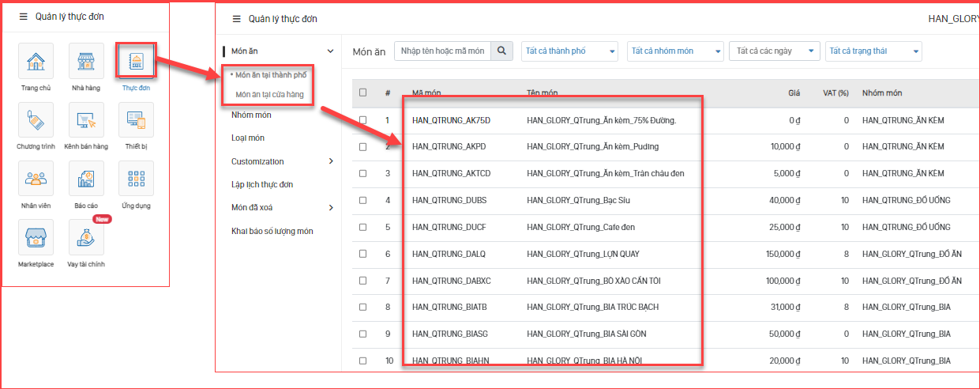The image size is (980, 389).
Task: Open the Tất cả nhóm món dropdown
Action: click(675, 51)
